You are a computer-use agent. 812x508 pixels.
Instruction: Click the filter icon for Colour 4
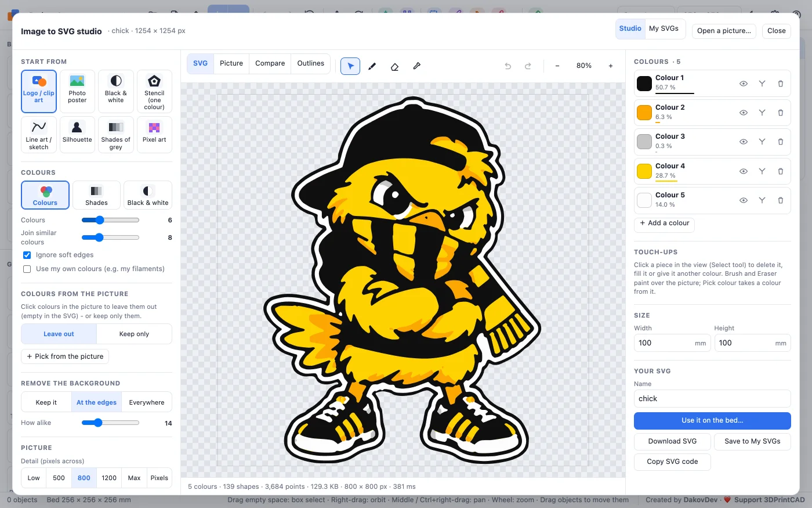tap(762, 171)
